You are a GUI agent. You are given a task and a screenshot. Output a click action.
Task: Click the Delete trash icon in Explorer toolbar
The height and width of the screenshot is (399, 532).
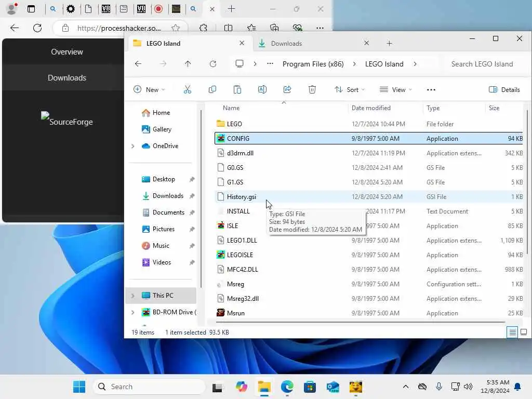coord(312,89)
